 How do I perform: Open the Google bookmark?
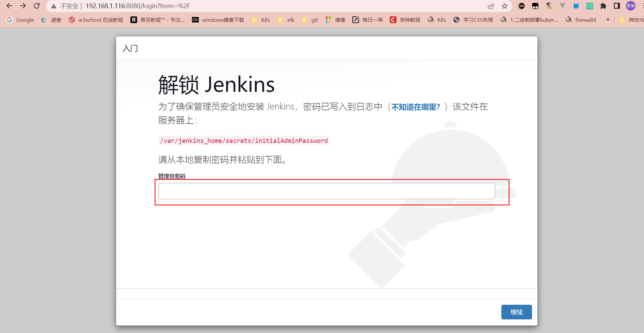click(x=20, y=20)
